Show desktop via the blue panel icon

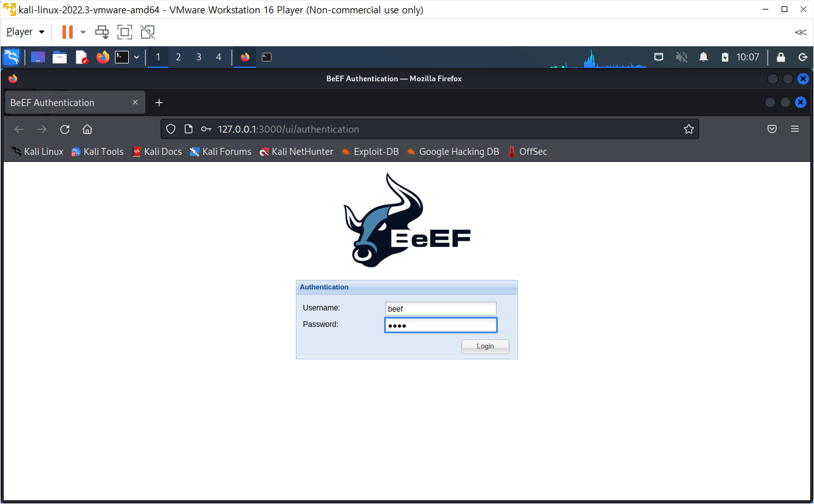pyautogui.click(x=37, y=57)
